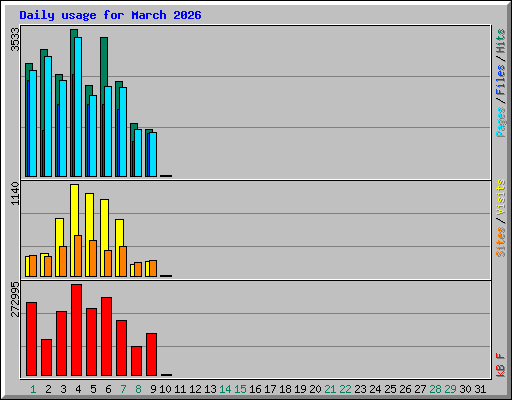The width and height of the screenshot is (512, 400).
Task: Click day label 20 on the x-axis
Action: tap(315, 389)
